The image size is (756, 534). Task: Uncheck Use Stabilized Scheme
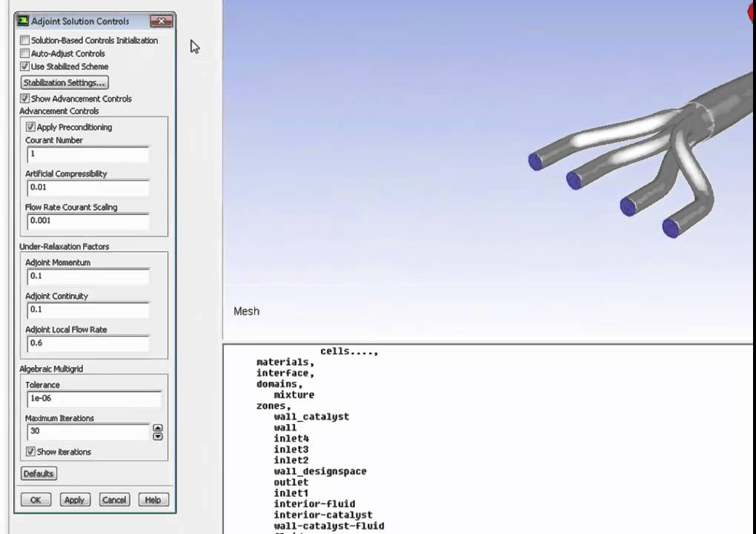tap(24, 67)
